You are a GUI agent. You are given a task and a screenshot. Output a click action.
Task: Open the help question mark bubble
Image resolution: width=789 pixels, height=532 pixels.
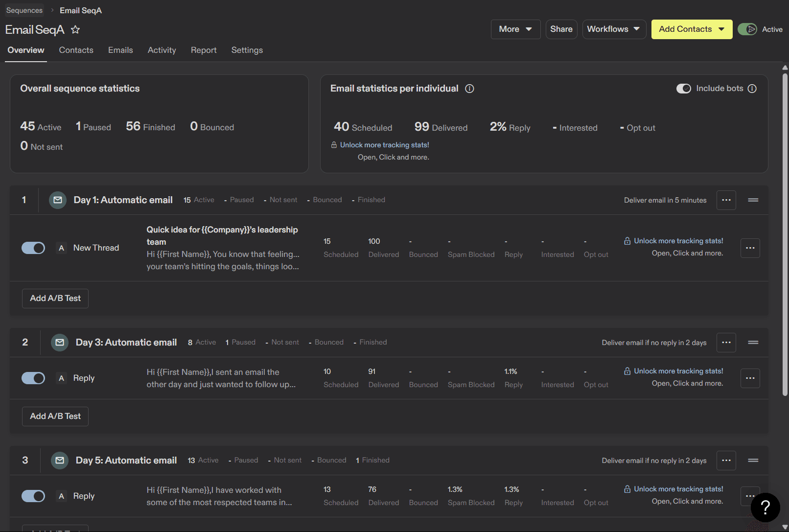(766, 508)
